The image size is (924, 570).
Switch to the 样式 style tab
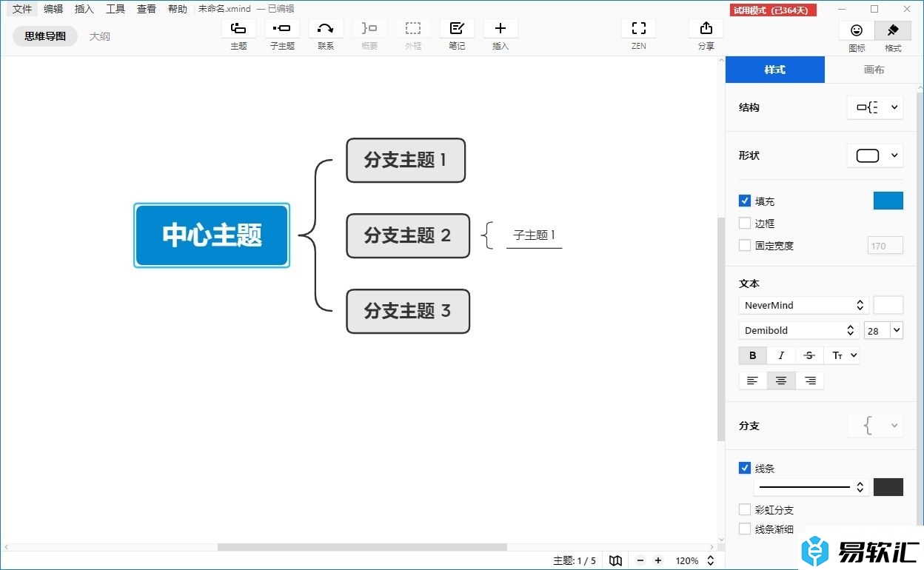tap(774, 70)
